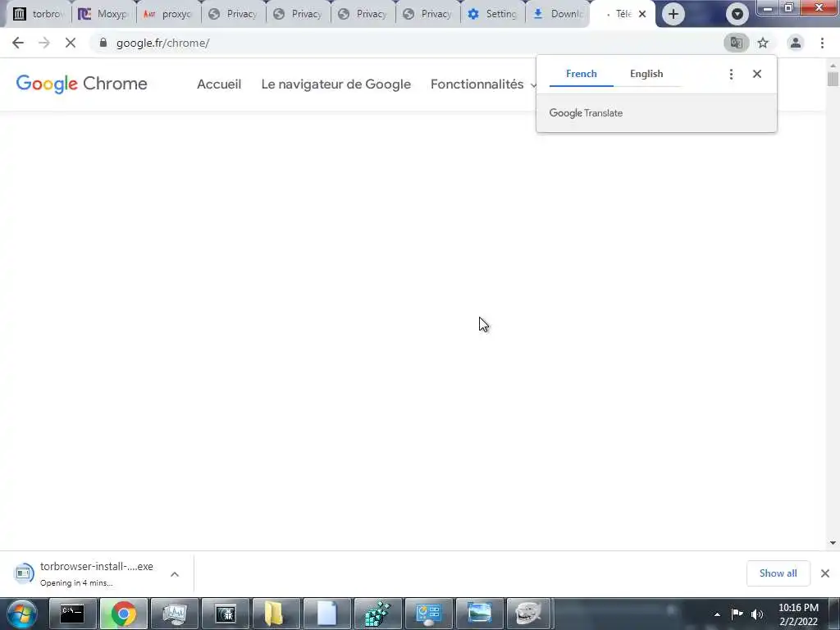
Task: Close the Google Translate popup
Action: click(756, 74)
